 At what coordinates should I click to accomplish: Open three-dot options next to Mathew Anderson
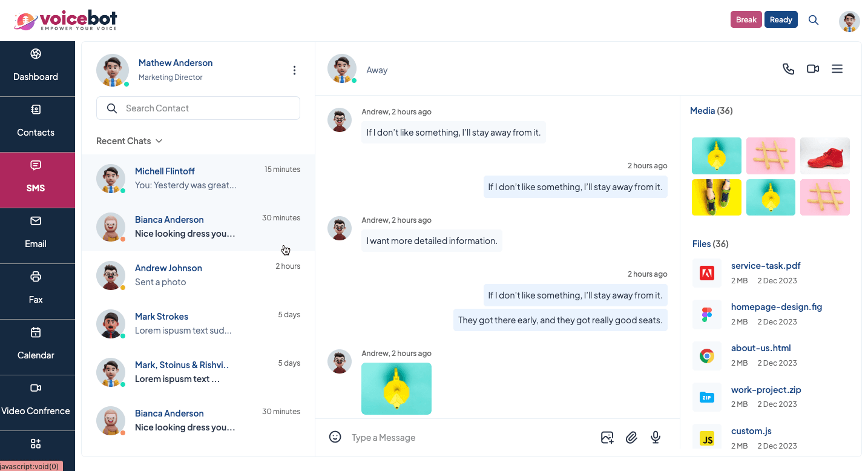(294, 70)
